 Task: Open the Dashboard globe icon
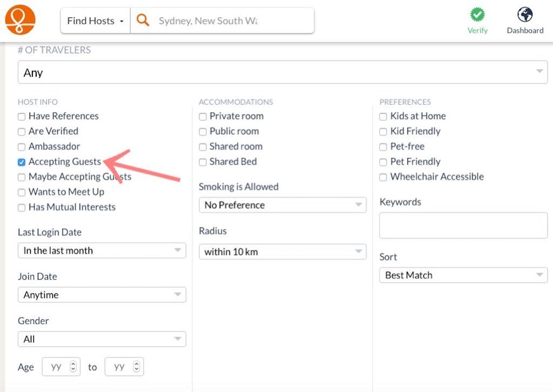pos(525,15)
